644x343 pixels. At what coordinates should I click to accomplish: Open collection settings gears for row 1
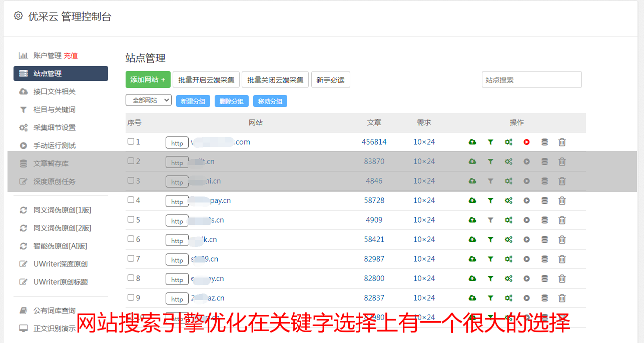508,142
